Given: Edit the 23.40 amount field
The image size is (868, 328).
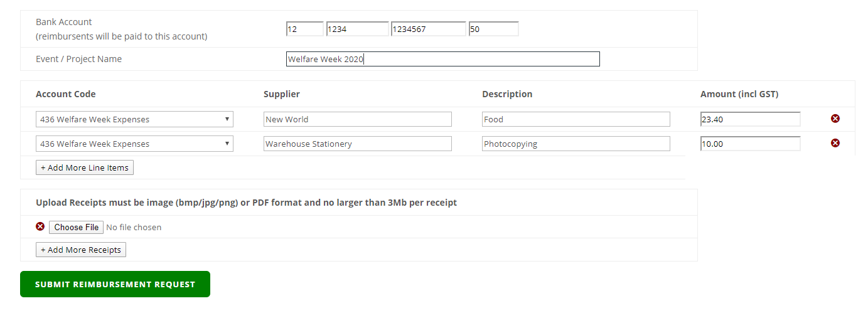Looking at the screenshot, I should click(x=750, y=119).
